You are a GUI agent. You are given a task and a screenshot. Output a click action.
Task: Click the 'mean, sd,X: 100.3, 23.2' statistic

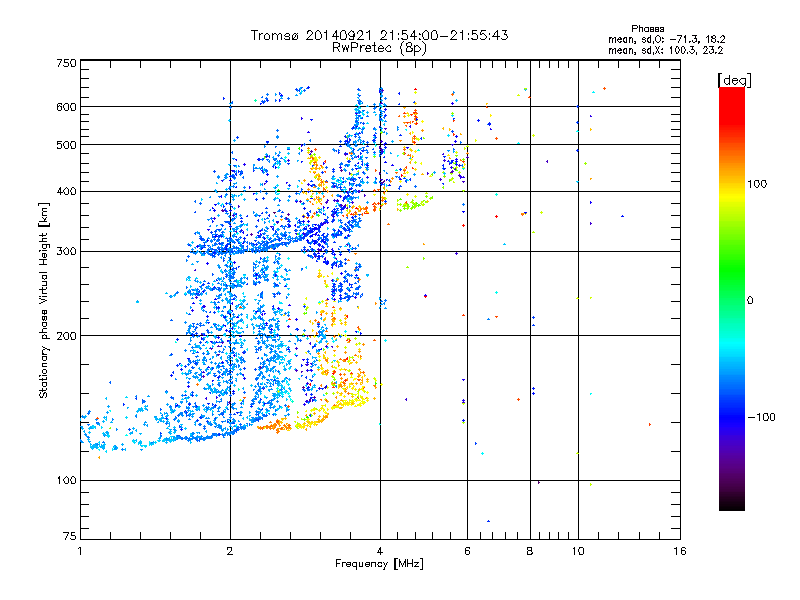pyautogui.click(x=666, y=50)
